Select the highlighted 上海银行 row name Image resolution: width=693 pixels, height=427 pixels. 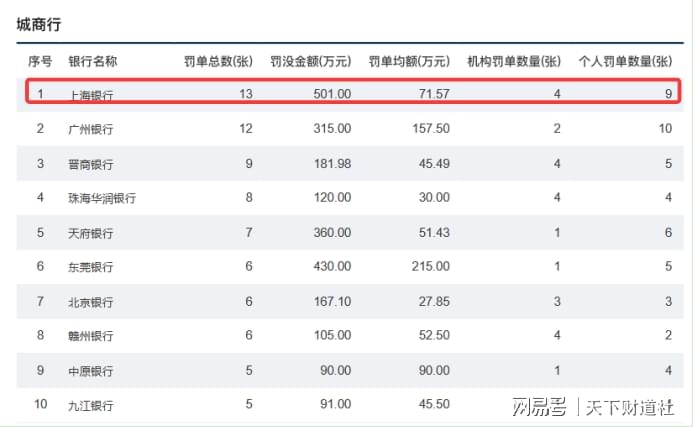click(x=90, y=95)
